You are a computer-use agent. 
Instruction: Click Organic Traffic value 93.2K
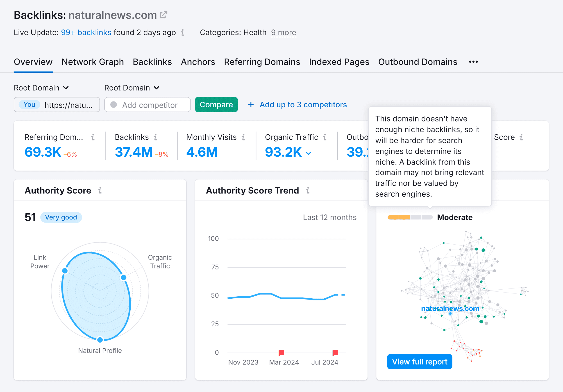tap(283, 152)
